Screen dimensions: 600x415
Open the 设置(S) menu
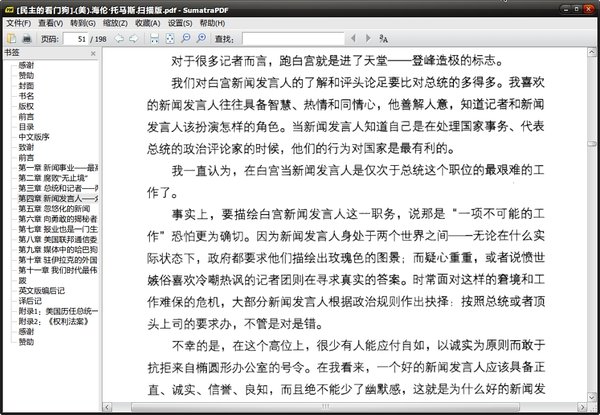(x=180, y=23)
